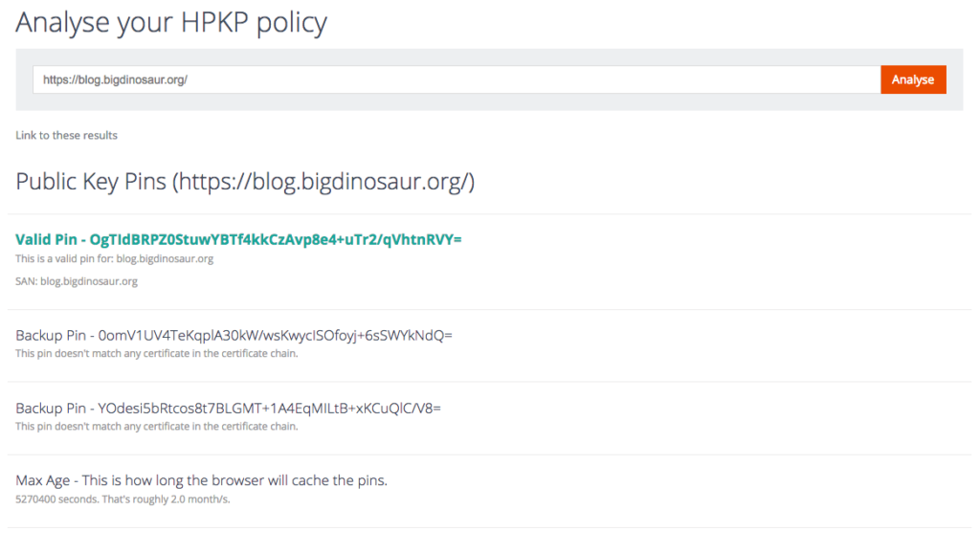Screen dimensions: 980x554
Task: Click the Max Age heading text
Action: click(201, 480)
